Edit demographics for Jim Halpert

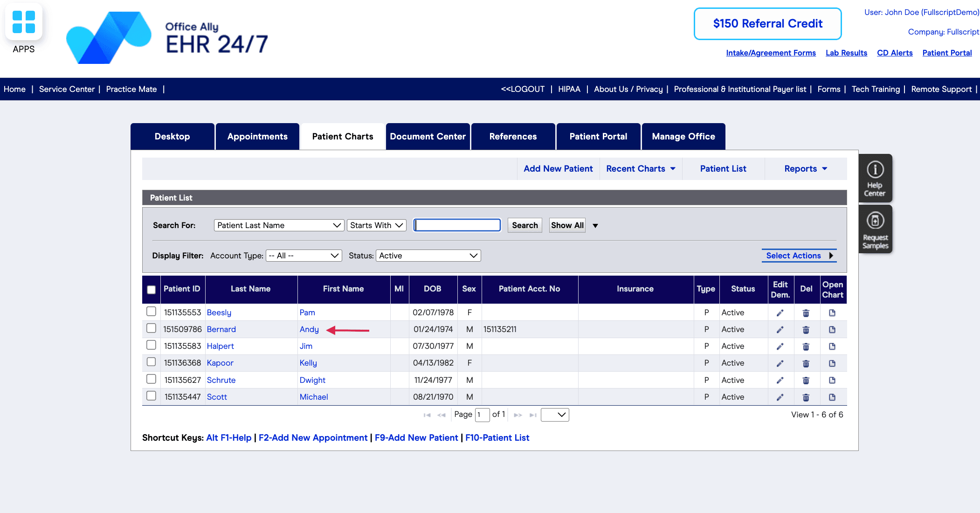(780, 347)
